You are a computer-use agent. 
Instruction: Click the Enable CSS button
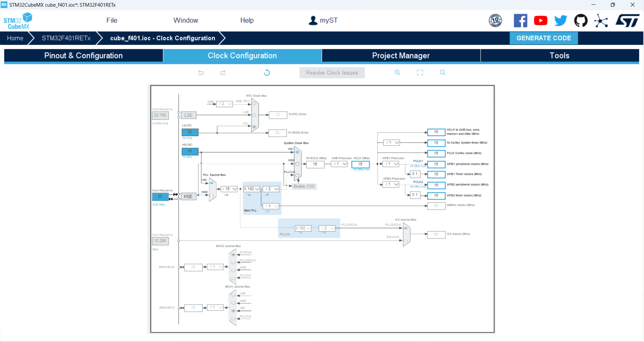[x=304, y=187]
